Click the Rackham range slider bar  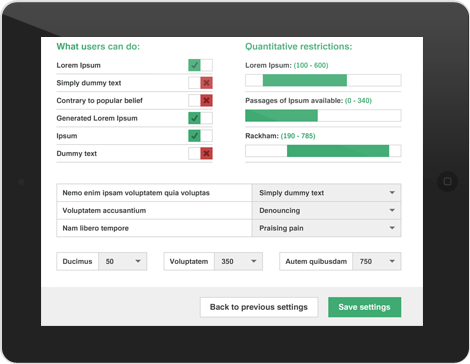[x=323, y=151]
